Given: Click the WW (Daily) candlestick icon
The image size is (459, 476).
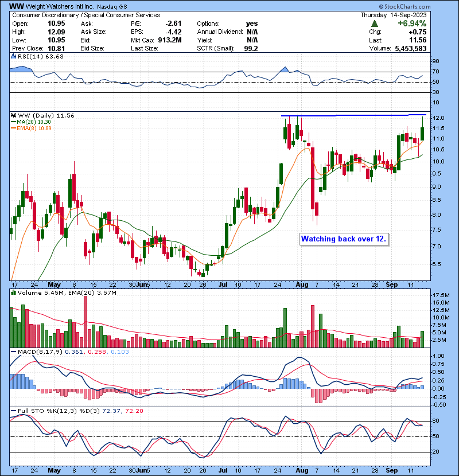Looking at the screenshot, I should tap(13, 115).
